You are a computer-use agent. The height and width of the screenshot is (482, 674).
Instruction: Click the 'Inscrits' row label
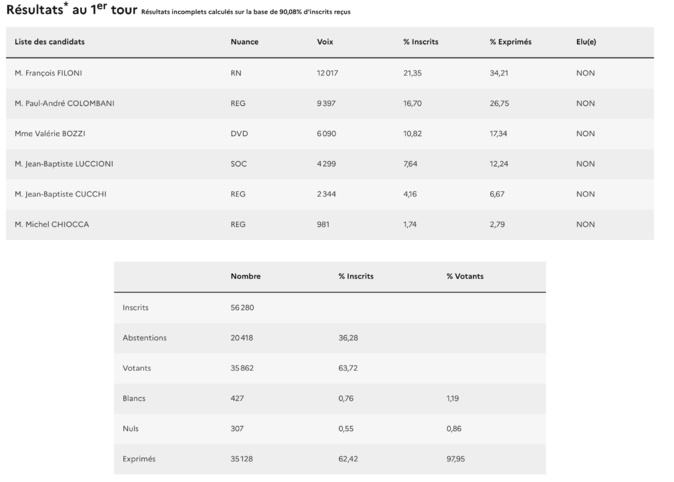pyautogui.click(x=135, y=307)
